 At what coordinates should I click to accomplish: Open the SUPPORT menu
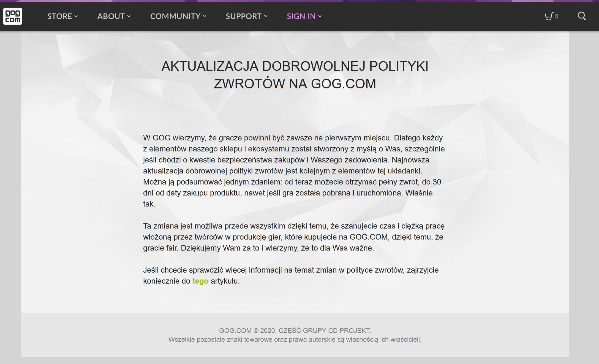(x=247, y=16)
